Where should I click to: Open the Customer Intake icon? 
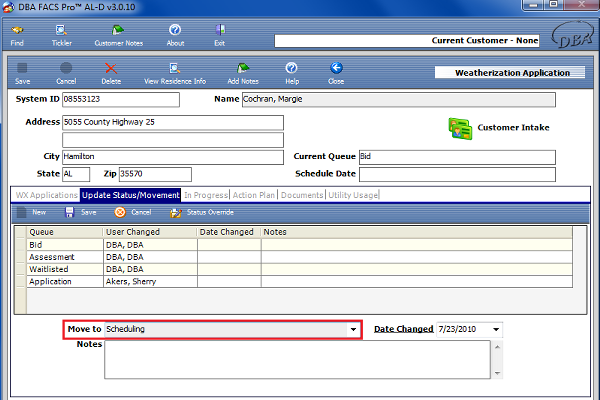tap(460, 129)
